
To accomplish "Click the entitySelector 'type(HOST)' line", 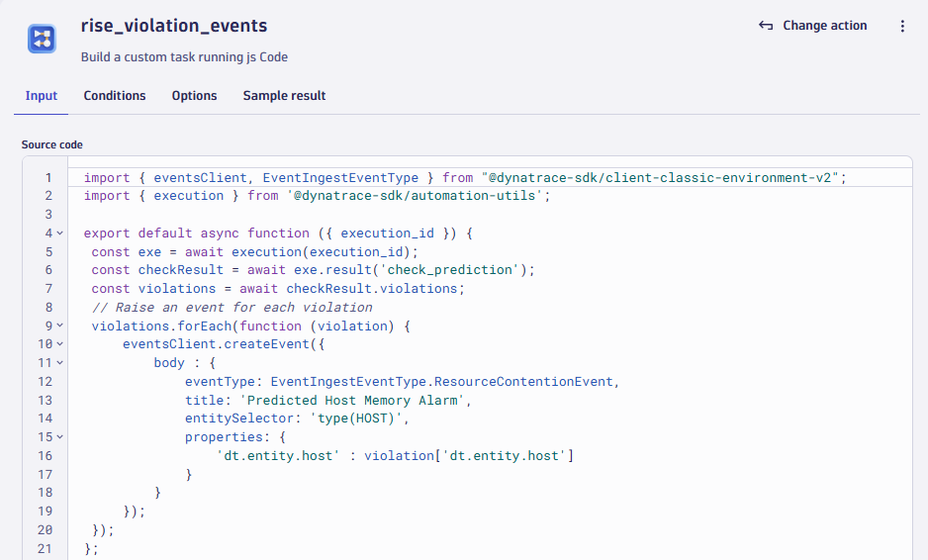I will pos(297,419).
